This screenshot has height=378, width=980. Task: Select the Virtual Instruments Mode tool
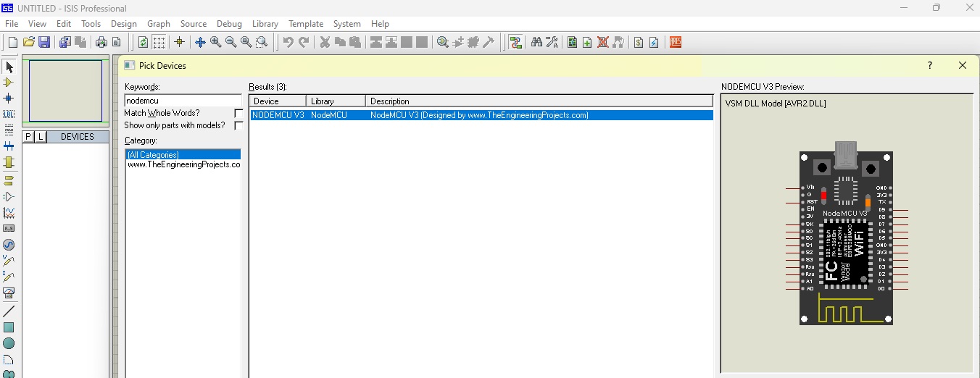(x=9, y=293)
